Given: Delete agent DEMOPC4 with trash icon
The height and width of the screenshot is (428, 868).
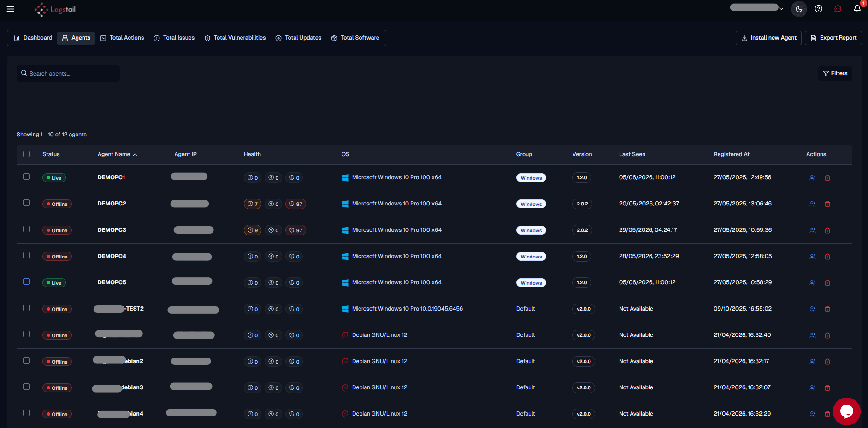Looking at the screenshot, I should click(827, 257).
